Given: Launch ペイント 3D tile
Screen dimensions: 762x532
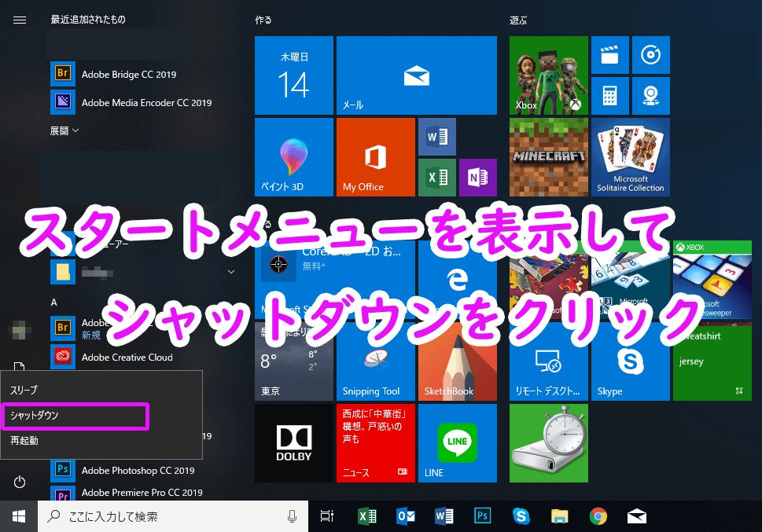Looking at the screenshot, I should pyautogui.click(x=294, y=157).
